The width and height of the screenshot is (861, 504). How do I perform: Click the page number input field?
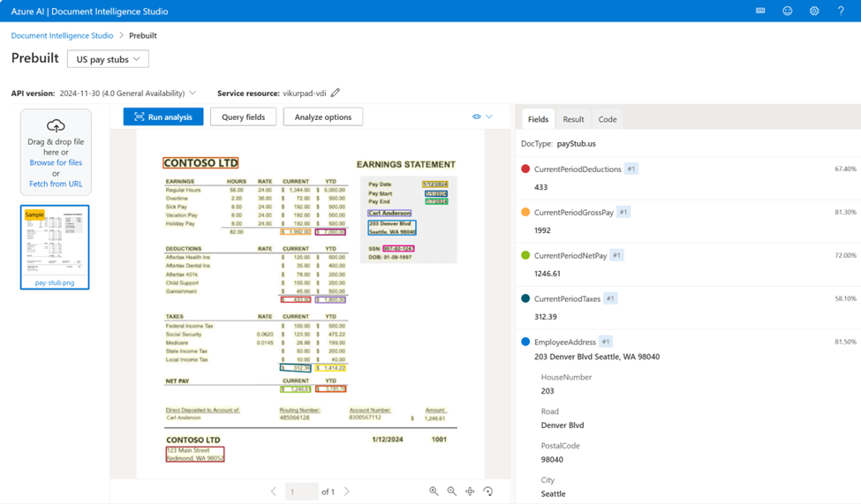point(301,492)
